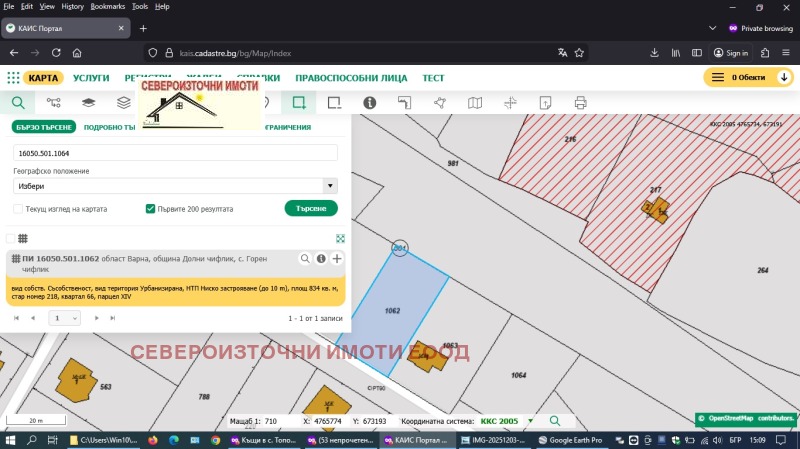Click the parcel identifier search input field
The height and width of the screenshot is (449, 800).
point(175,153)
